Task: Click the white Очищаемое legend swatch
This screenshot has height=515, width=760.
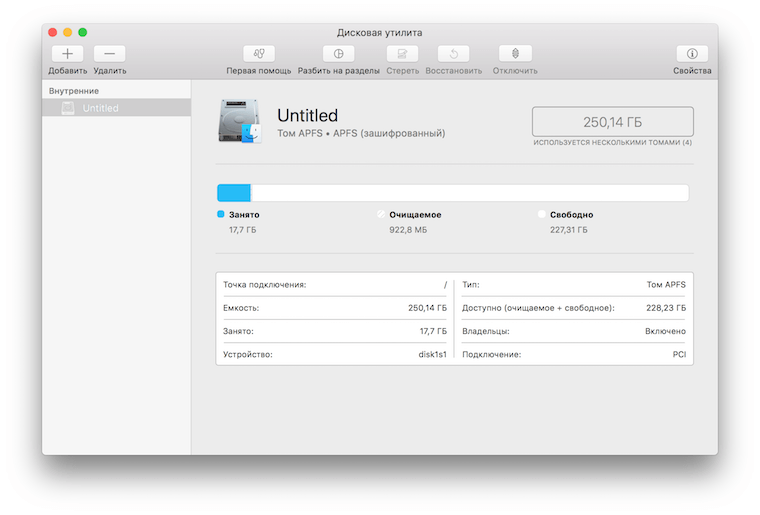Action: pos(381,215)
